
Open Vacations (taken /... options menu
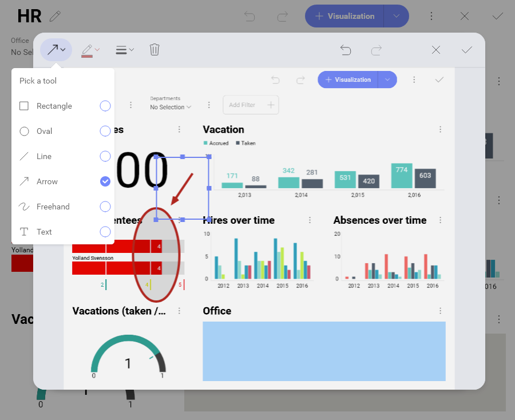(179, 311)
